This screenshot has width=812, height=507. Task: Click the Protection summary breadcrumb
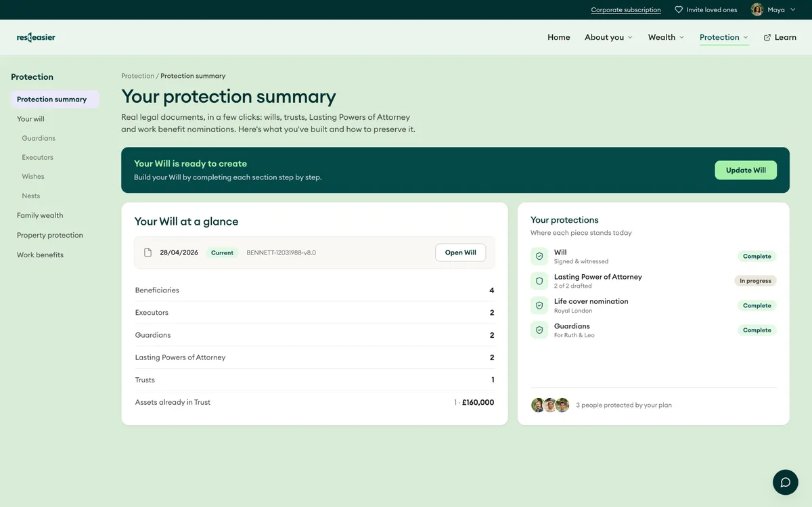[x=193, y=76]
